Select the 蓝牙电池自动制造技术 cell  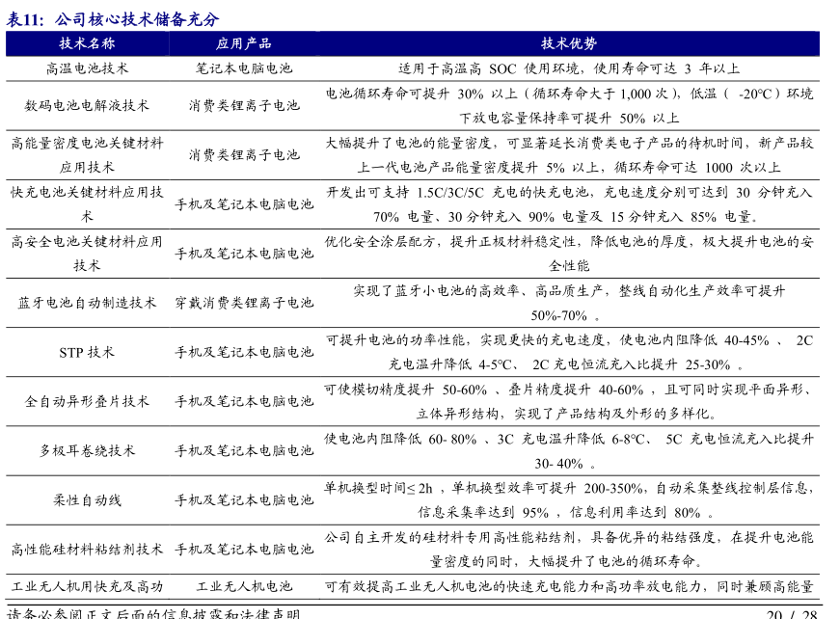click(87, 302)
